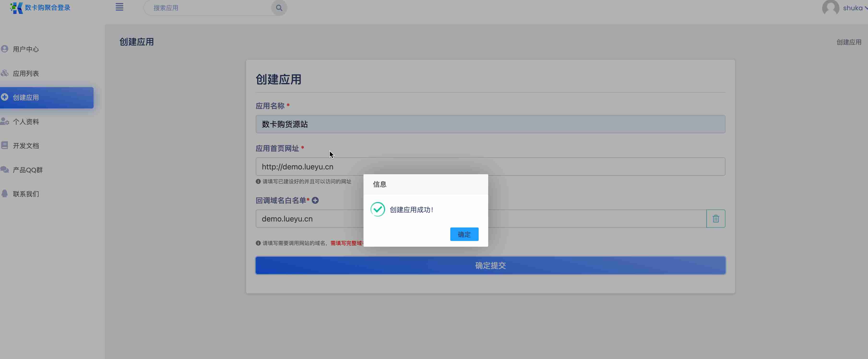Click the trash icon beside demo.lueyu.cn
The image size is (868, 359).
(x=716, y=219)
